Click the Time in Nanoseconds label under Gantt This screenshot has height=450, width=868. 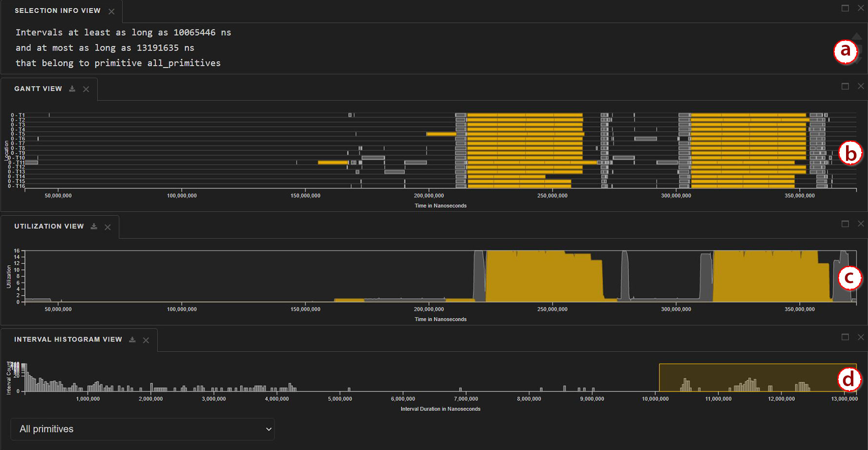440,206
